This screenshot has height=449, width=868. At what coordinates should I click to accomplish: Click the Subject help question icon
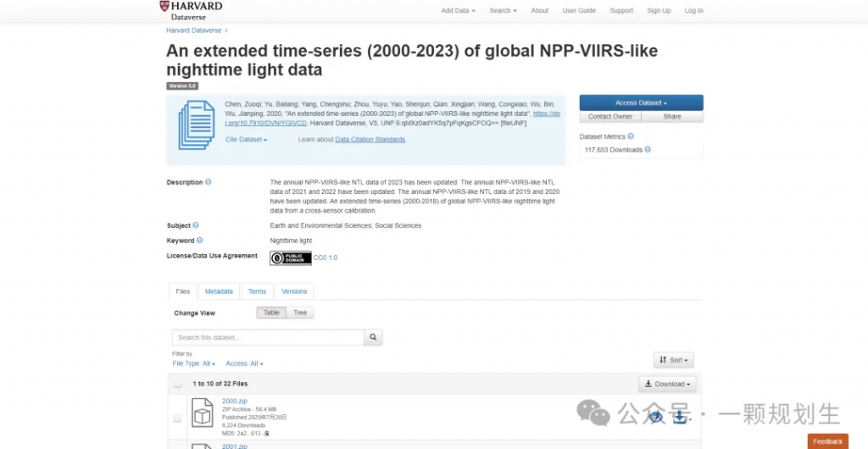pyautogui.click(x=196, y=225)
